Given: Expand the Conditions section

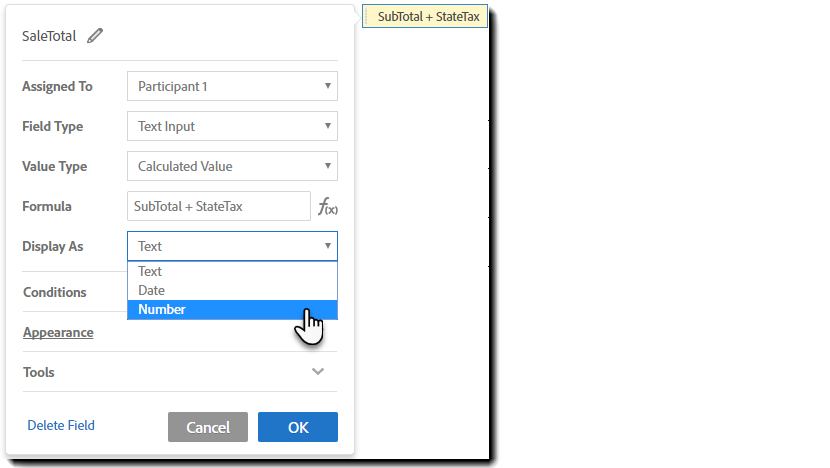Looking at the screenshot, I should tap(55, 293).
